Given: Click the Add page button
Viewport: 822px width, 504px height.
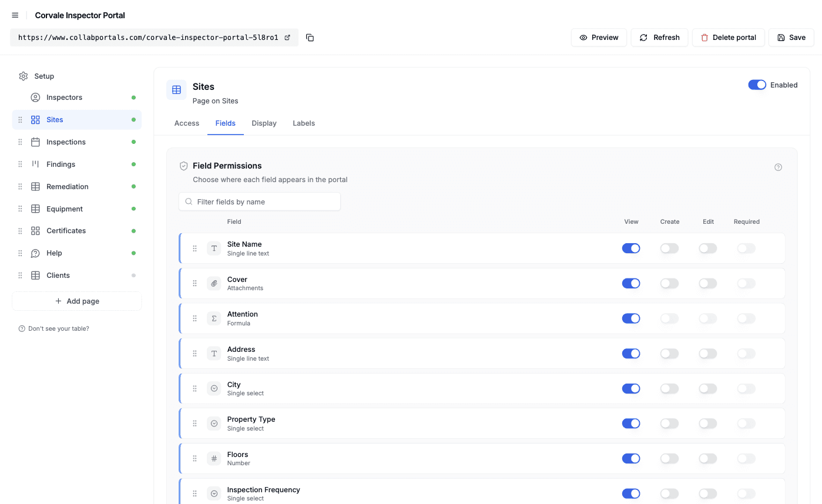Looking at the screenshot, I should pos(77,301).
